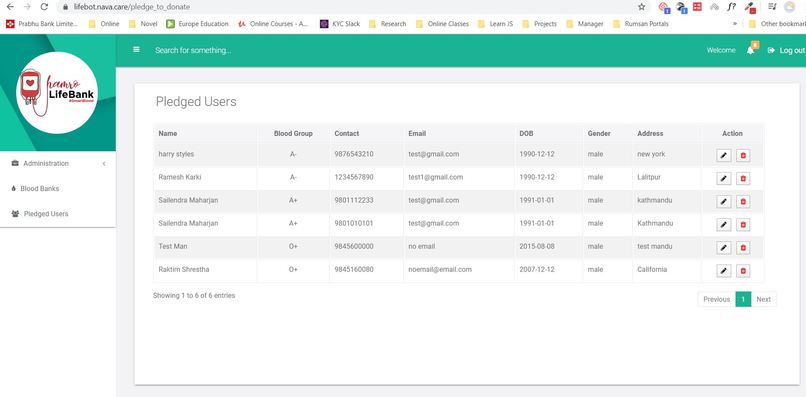The image size is (806, 397).
Task: Open the f? browser extension
Action: tap(731, 7)
